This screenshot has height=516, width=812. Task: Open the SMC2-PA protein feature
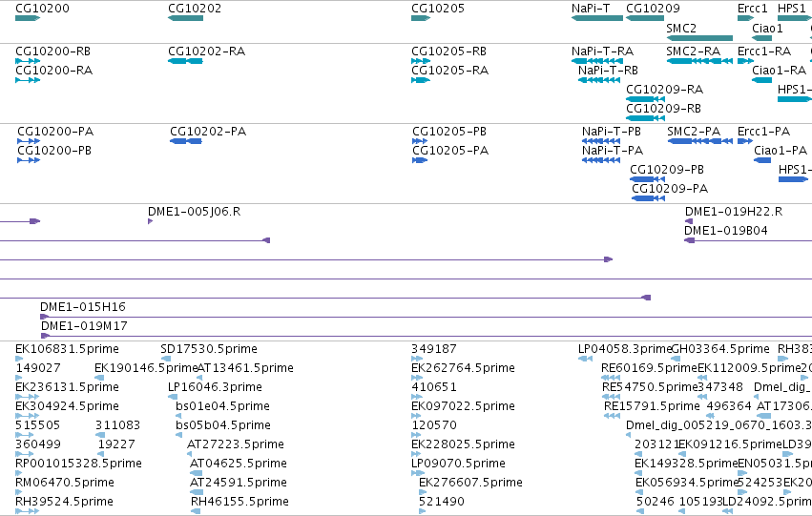click(700, 141)
